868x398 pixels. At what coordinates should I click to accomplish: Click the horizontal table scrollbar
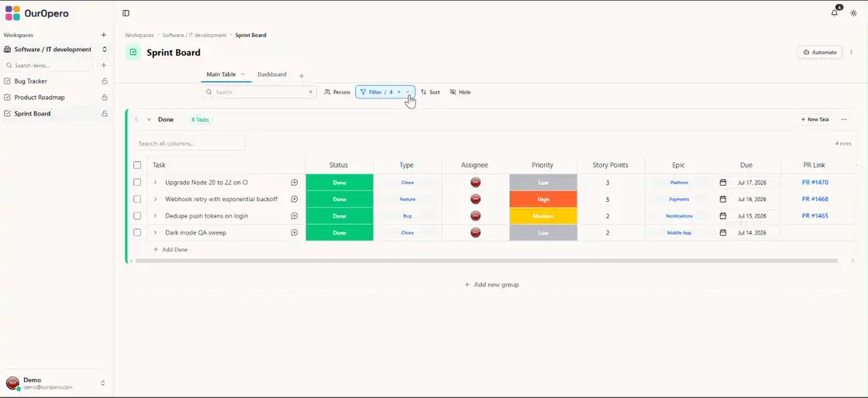pyautogui.click(x=487, y=260)
